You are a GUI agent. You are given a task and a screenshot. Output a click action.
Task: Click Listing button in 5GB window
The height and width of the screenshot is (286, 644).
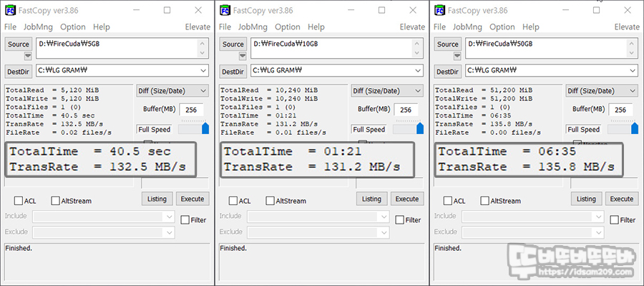pos(157,199)
